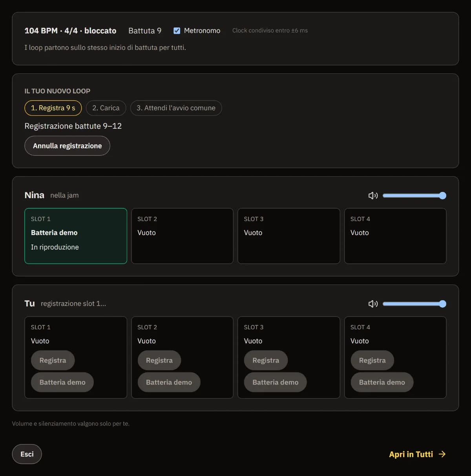Click 'In riproduzione' status in Nina's Slot 1

coord(55,247)
